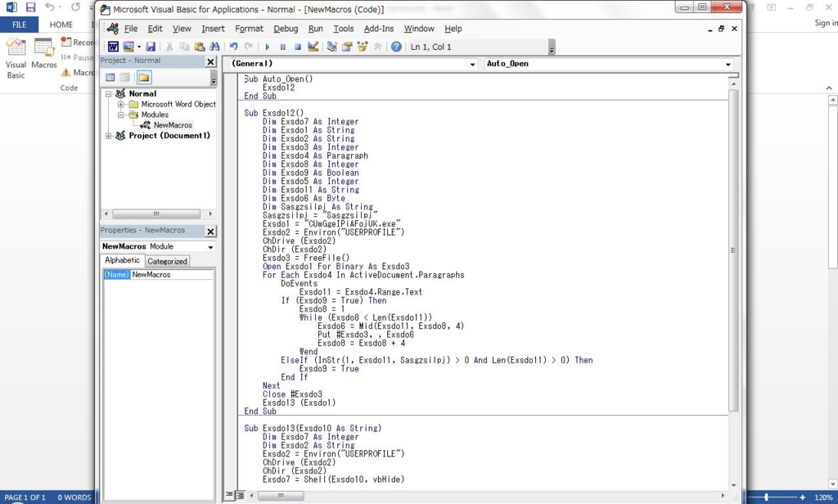This screenshot has width=838, height=504.
Task: Collapse the Modules folder node
Action: point(121,115)
